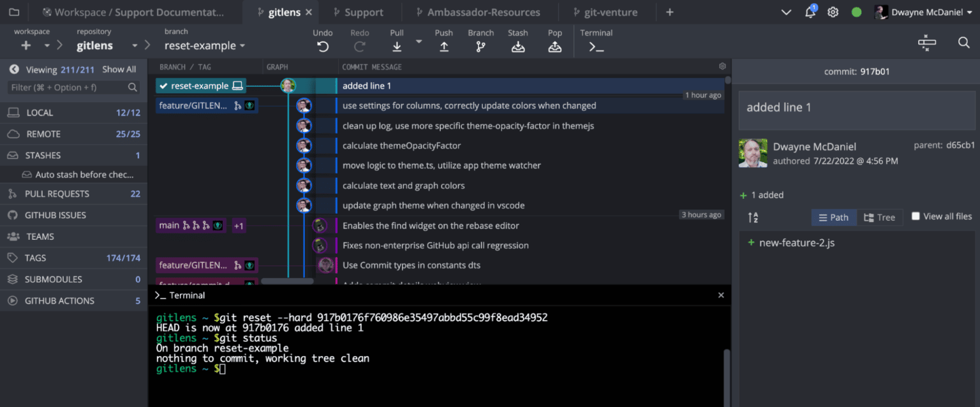Click the Stash toolbar icon

coord(518,46)
